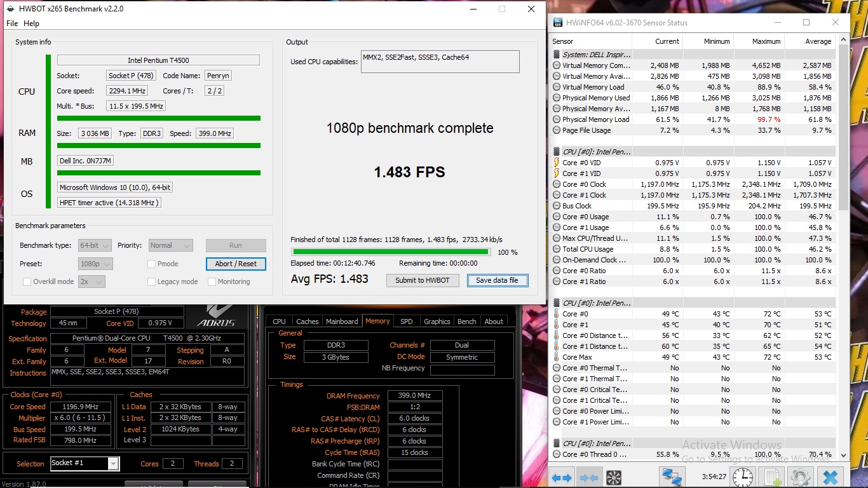Click the Current column header
Viewport: 868px width, 488px height.
(657, 41)
